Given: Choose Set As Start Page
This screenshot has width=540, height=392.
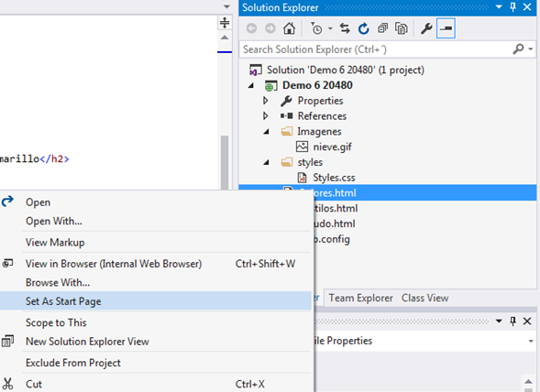Looking at the screenshot, I should pyautogui.click(x=156, y=301).
